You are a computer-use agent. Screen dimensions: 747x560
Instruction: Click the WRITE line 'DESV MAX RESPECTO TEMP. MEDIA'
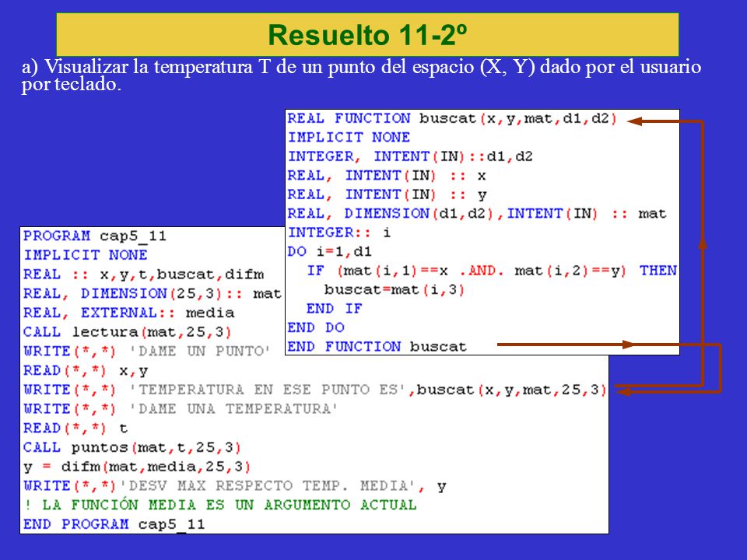235,485
